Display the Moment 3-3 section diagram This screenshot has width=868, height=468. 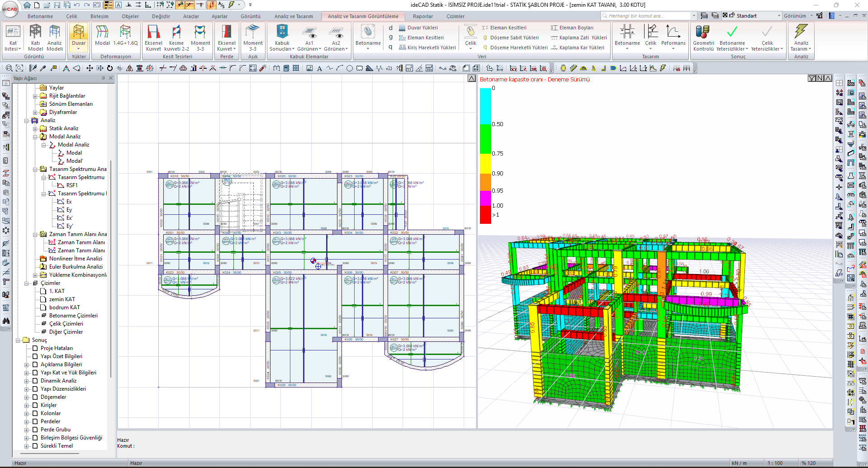click(x=200, y=38)
